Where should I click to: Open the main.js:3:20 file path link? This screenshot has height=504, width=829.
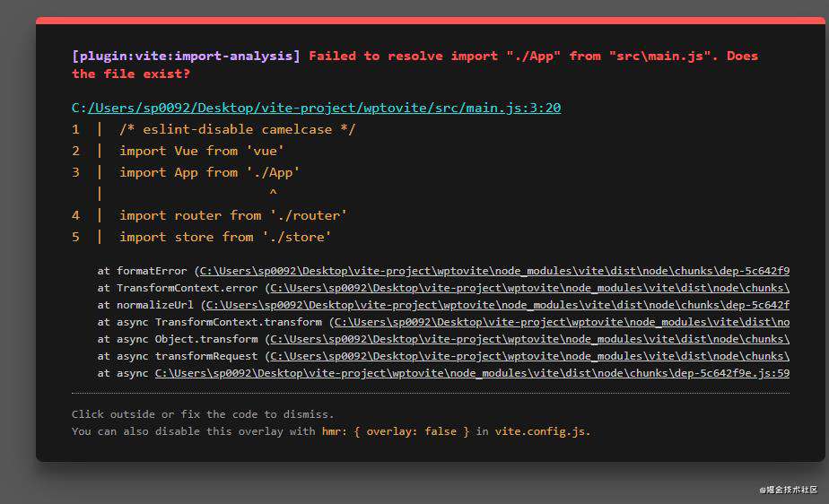tap(324, 108)
